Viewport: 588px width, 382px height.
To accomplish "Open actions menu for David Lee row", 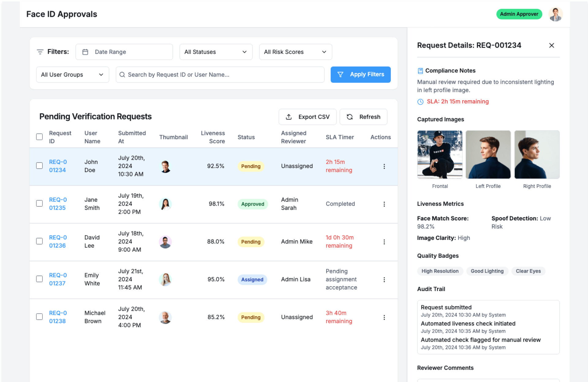I will (x=384, y=242).
